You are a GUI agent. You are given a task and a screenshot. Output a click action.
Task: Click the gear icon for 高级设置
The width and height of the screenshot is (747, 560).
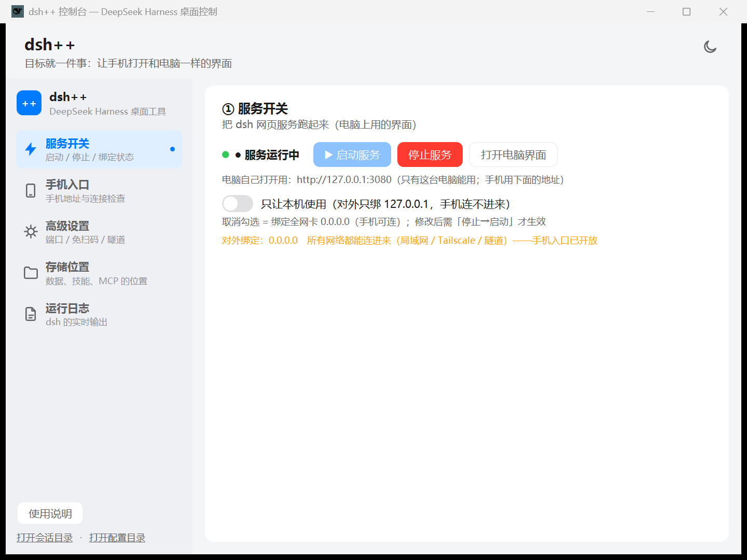point(31,232)
